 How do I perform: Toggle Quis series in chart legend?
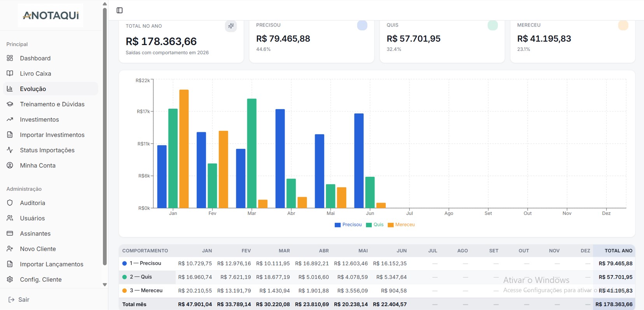click(374, 225)
